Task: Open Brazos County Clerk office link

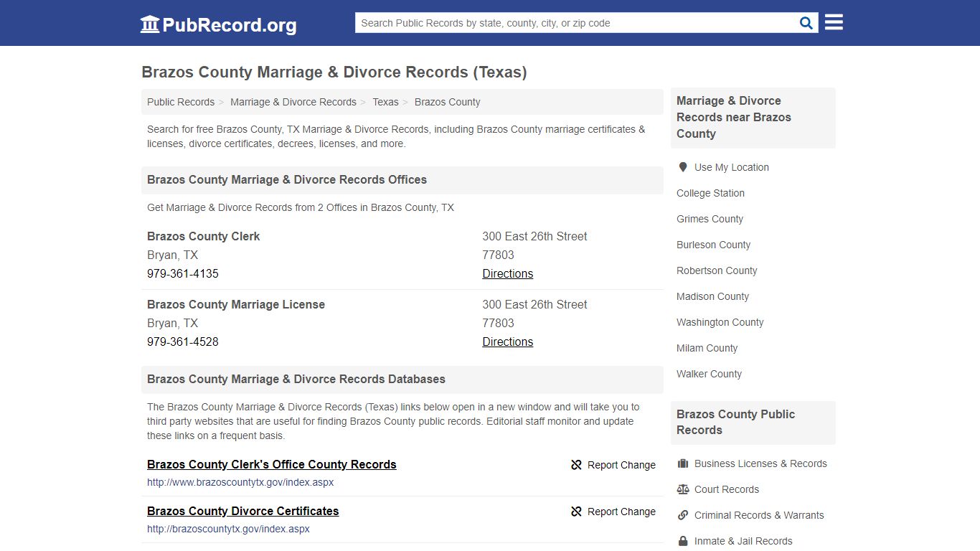Action: tap(204, 236)
